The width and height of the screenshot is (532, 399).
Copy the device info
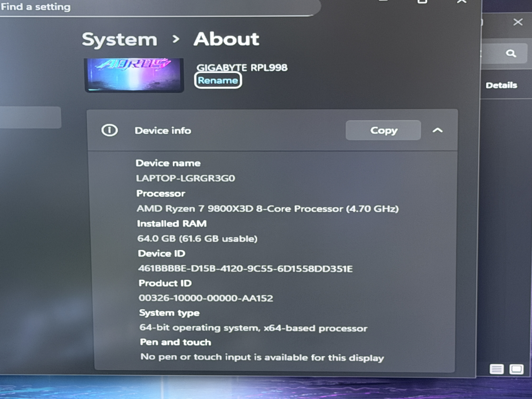[383, 130]
